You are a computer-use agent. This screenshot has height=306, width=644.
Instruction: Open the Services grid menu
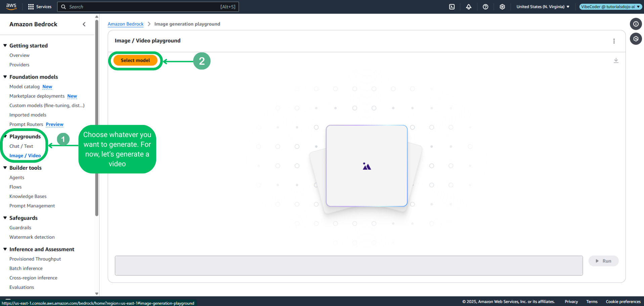pyautogui.click(x=40, y=7)
